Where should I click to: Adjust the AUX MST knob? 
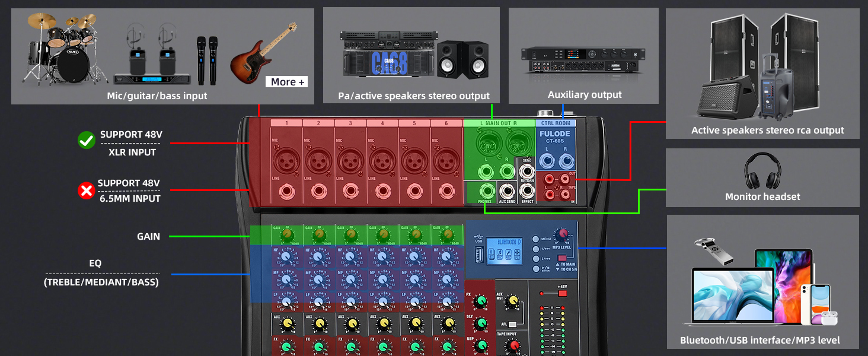511,302
